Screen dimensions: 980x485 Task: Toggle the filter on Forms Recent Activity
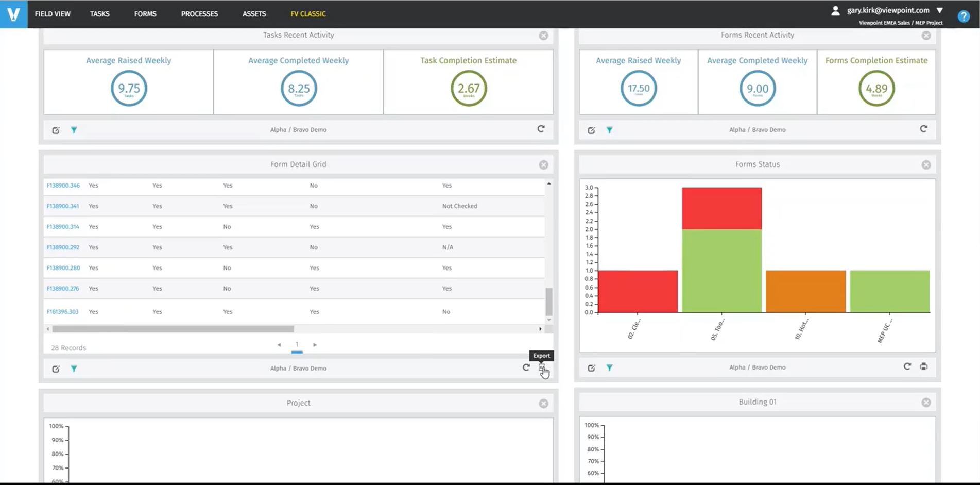610,130
